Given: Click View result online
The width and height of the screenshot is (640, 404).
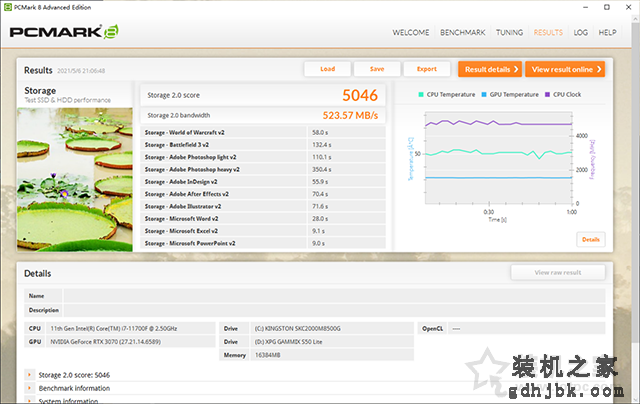Looking at the screenshot, I should click(565, 69).
